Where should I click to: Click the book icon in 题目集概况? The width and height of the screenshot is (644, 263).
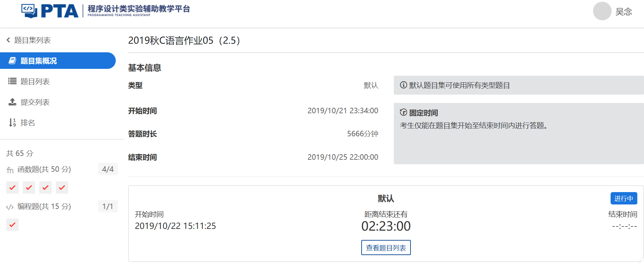(12, 61)
